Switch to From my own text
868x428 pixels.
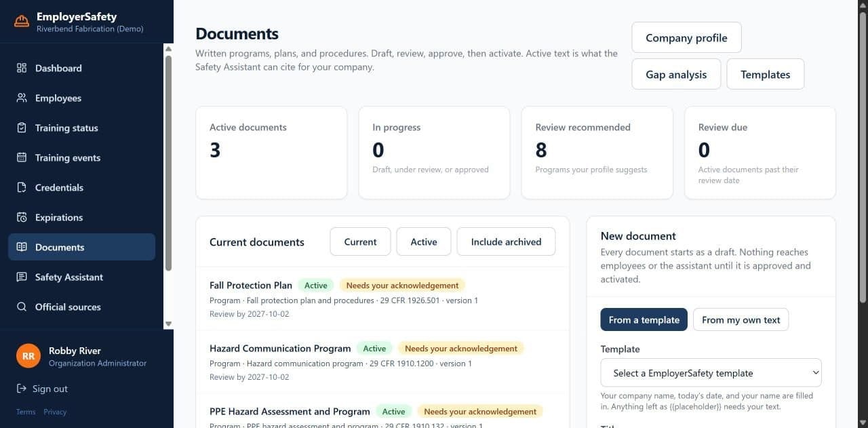[x=741, y=320]
